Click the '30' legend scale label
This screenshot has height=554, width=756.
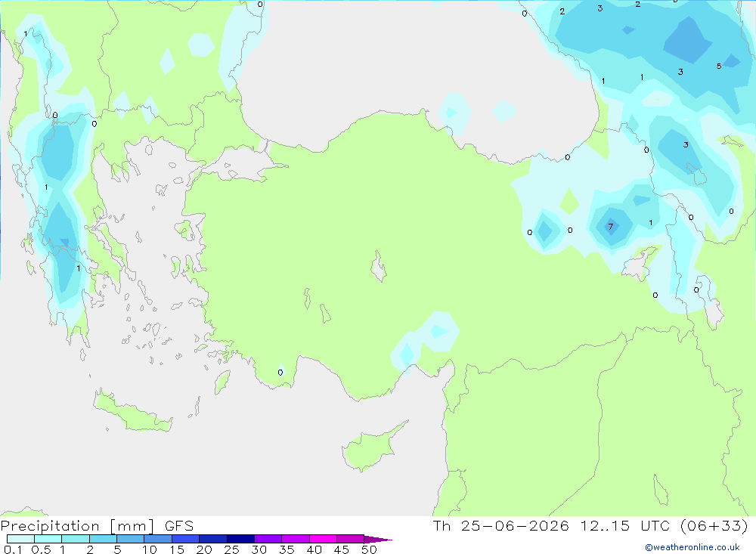coord(259,549)
